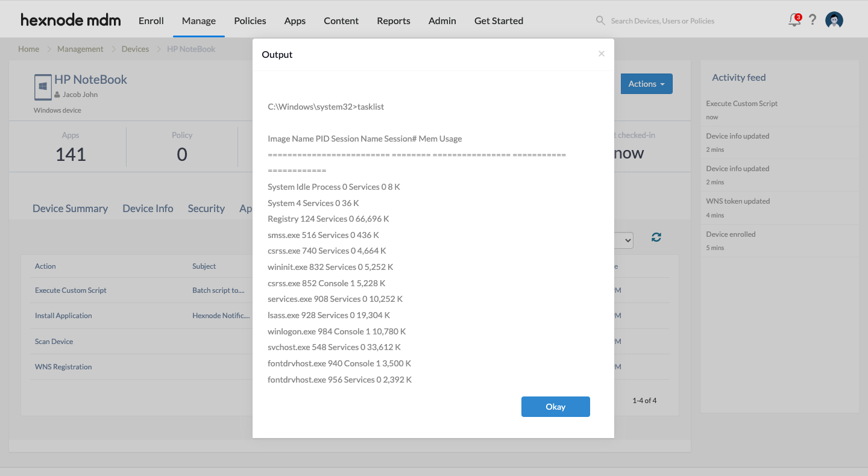
Task: Click the HP NoteBook Windows device icon
Action: [43, 87]
